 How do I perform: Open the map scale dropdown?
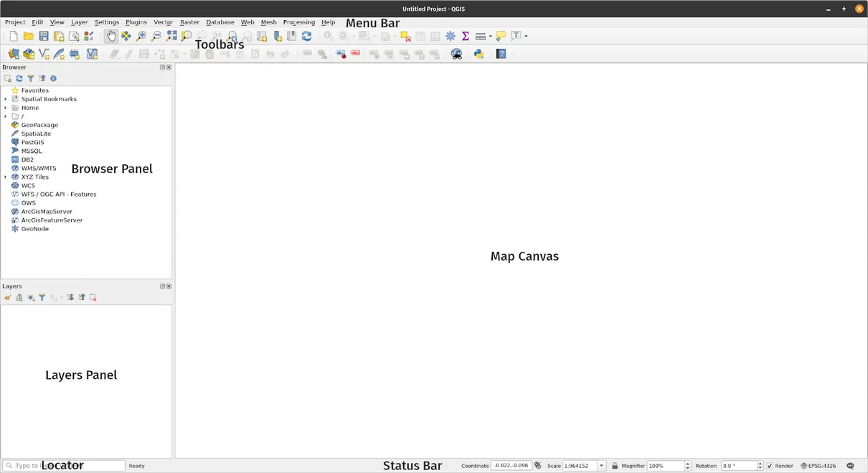(x=601, y=465)
